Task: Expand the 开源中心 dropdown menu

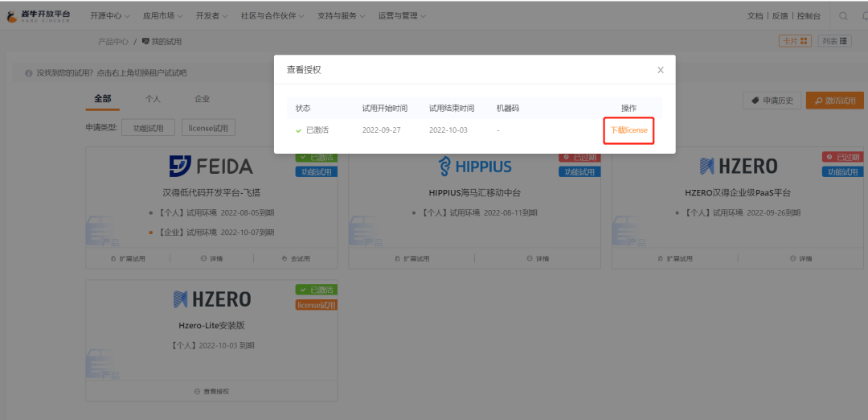Action: click(109, 16)
